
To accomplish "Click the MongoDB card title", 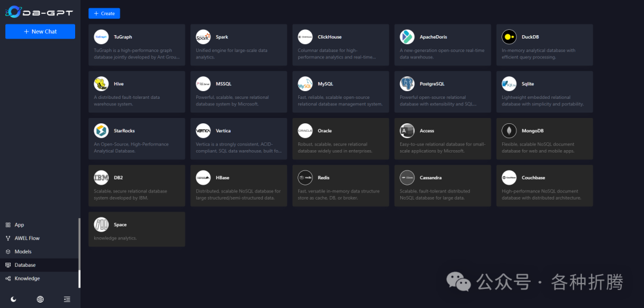I will [533, 131].
